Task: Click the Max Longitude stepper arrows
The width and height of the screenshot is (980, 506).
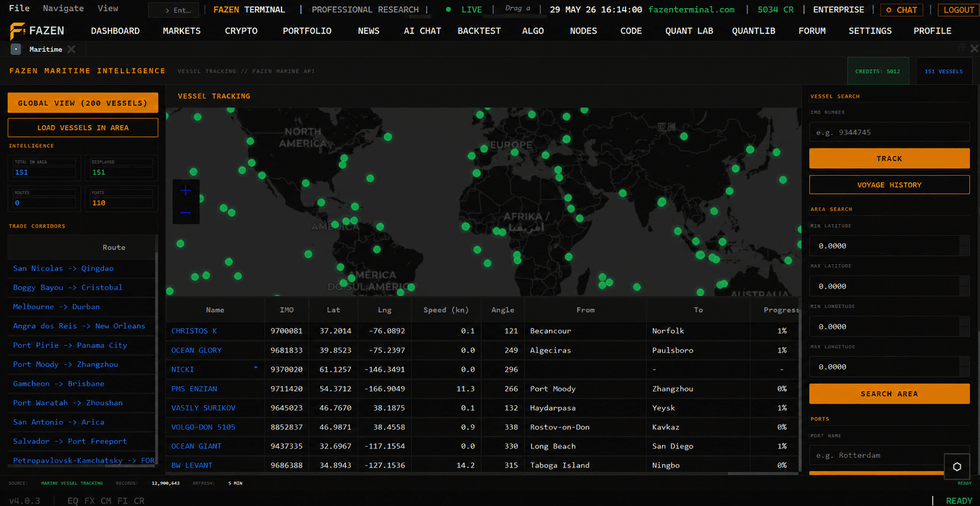Action: [x=965, y=367]
